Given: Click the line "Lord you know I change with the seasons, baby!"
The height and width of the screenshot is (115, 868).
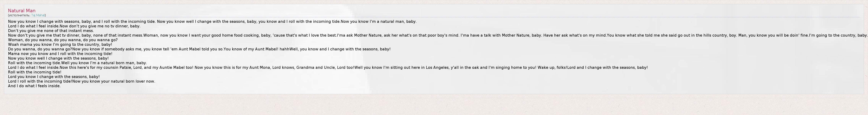Looking at the screenshot, I should [54, 77].
